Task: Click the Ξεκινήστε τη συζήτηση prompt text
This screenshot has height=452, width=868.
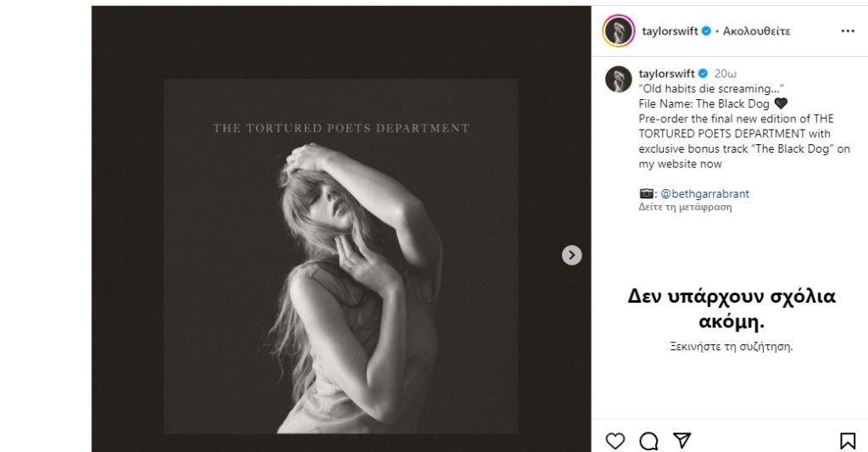Action: coord(730,346)
